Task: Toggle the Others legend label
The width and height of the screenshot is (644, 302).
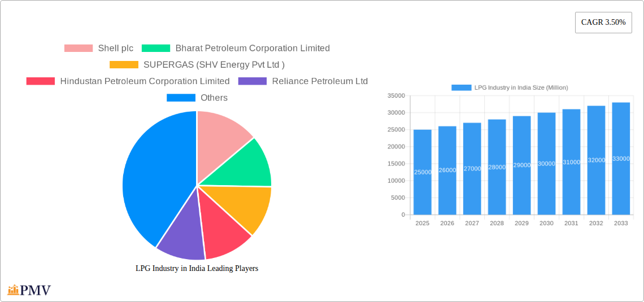Action: 214,98
